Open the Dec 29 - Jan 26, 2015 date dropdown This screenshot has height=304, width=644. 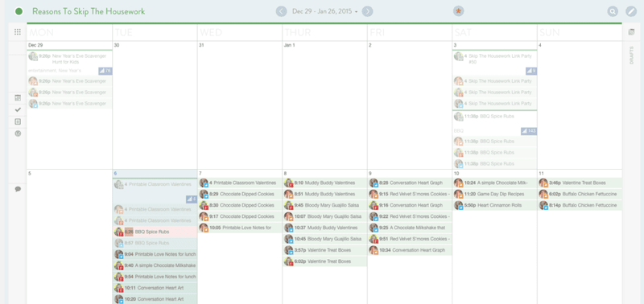tap(324, 11)
